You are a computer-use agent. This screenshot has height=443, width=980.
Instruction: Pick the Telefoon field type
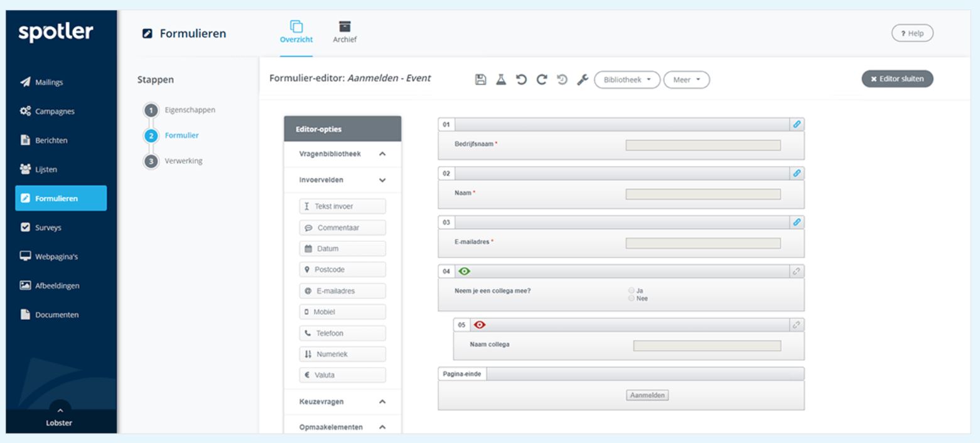point(342,333)
